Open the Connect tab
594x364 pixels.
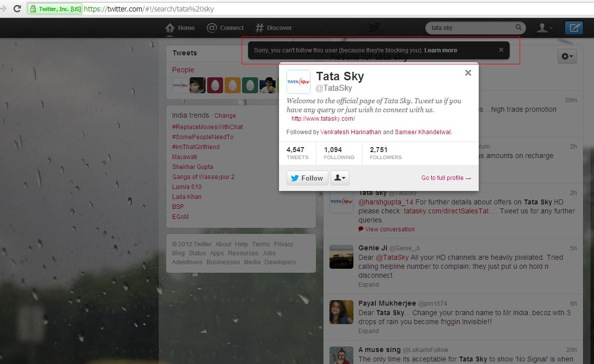click(226, 28)
